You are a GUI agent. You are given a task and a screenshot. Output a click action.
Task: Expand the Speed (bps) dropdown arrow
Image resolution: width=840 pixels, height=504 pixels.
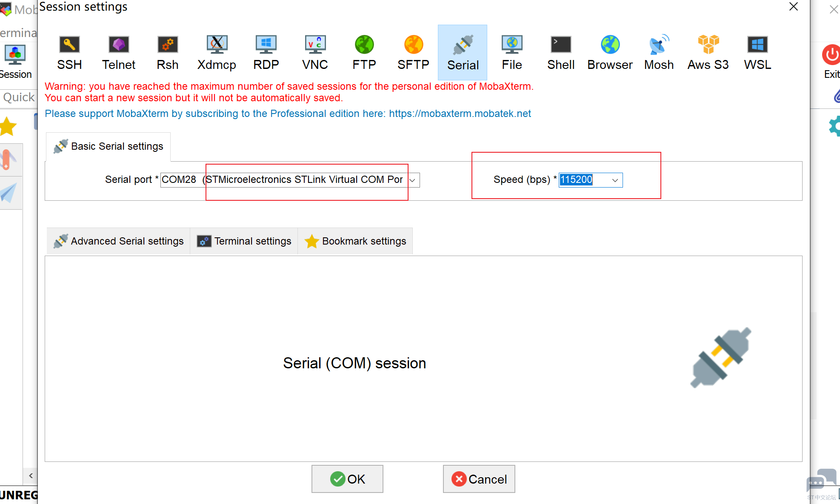[615, 180]
